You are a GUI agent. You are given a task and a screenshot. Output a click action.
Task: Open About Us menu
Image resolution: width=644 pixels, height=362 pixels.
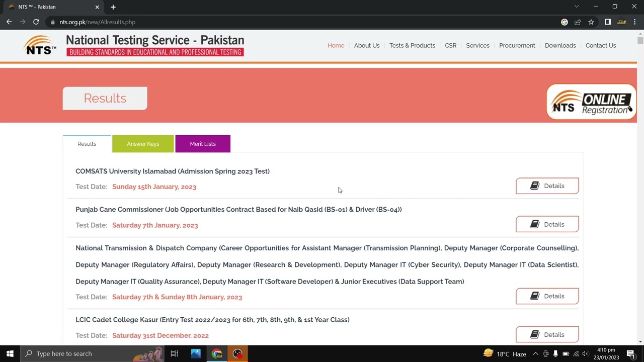click(367, 45)
